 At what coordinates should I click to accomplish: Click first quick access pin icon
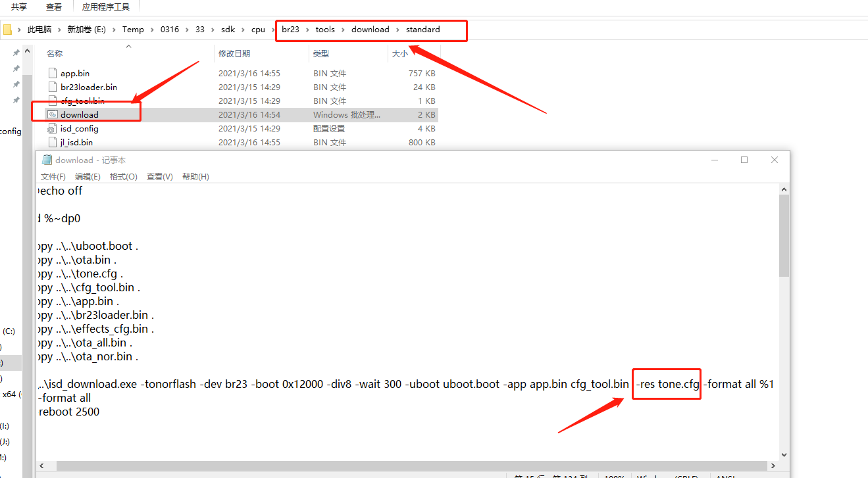[16, 53]
